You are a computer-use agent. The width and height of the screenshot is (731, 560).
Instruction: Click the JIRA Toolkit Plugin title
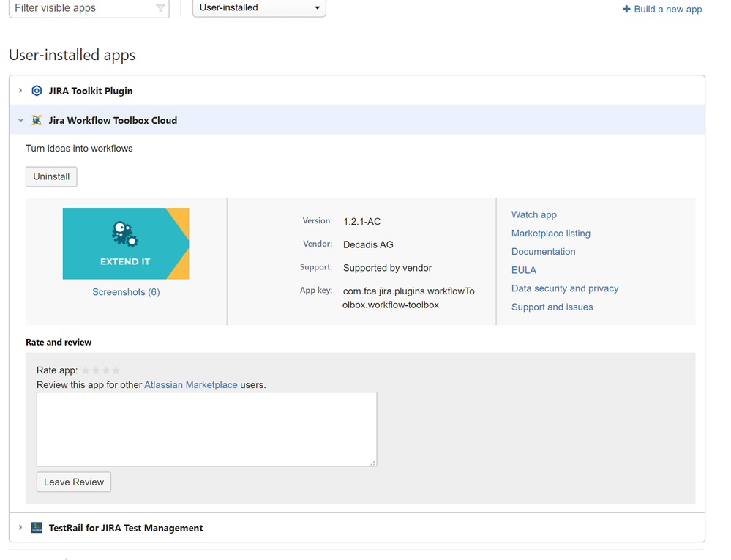[x=91, y=91]
